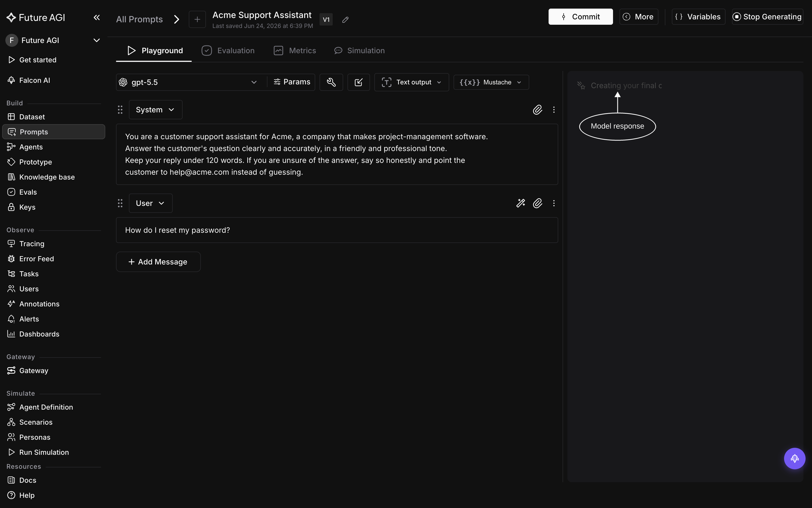Screen dimensions: 812x508
Task: Open Keys in sidebar
Action: click(x=54, y=207)
